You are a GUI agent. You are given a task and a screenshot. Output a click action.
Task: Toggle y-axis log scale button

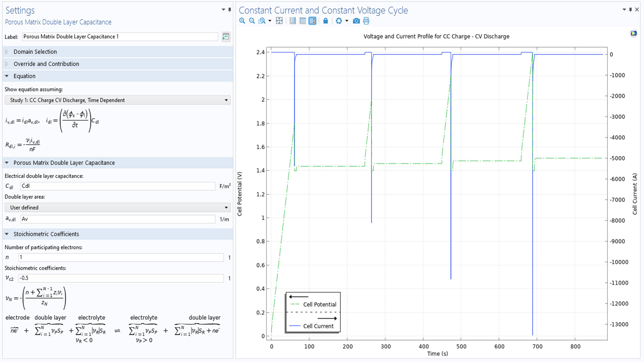[303, 21]
